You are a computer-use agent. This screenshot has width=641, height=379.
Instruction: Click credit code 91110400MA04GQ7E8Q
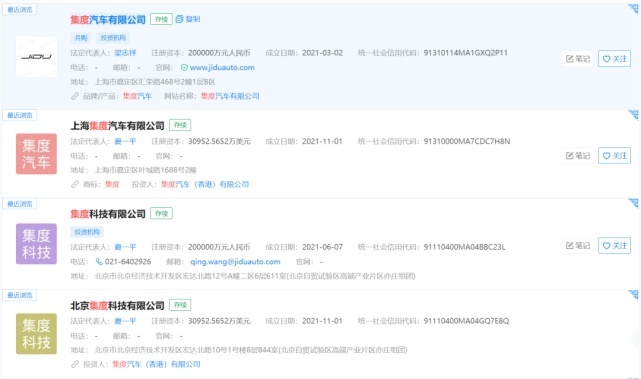pyautogui.click(x=466, y=321)
